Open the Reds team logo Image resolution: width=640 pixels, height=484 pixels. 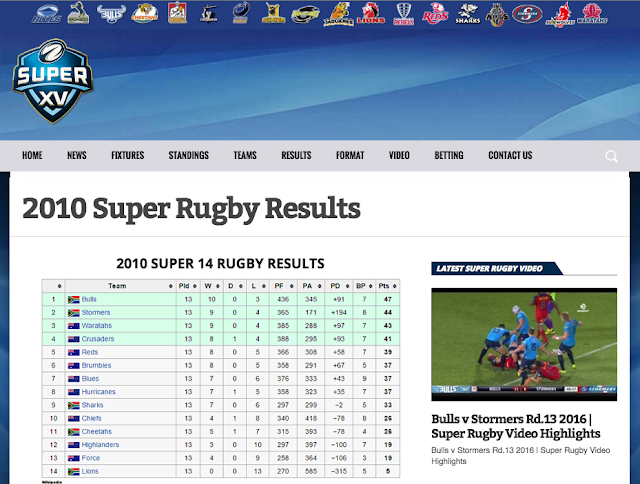click(435, 13)
